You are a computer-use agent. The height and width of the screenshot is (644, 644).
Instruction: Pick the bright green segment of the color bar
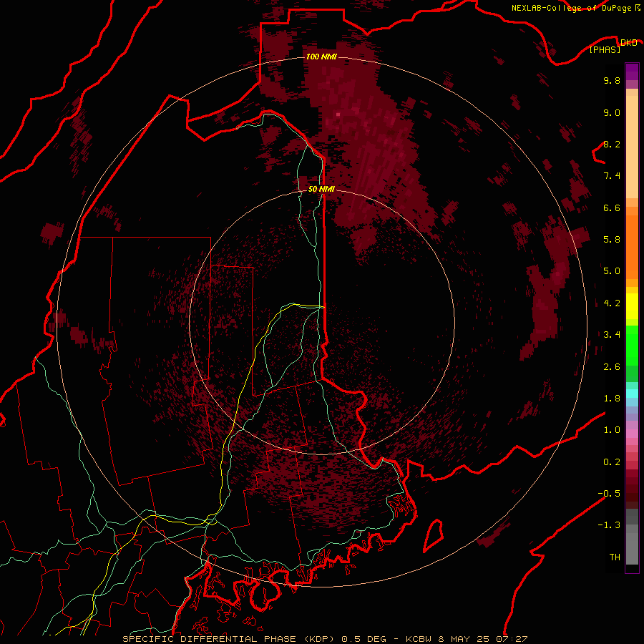tap(632, 346)
